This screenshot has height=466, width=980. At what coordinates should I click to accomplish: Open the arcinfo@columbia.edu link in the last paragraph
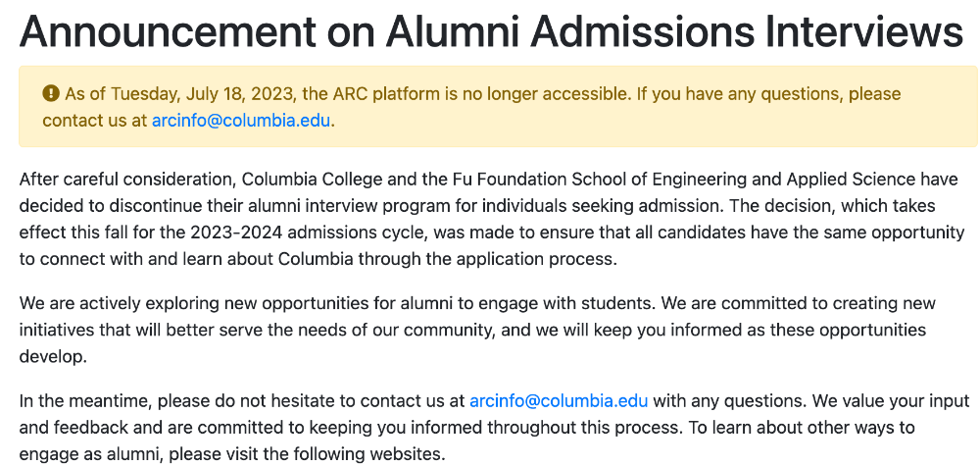(559, 400)
